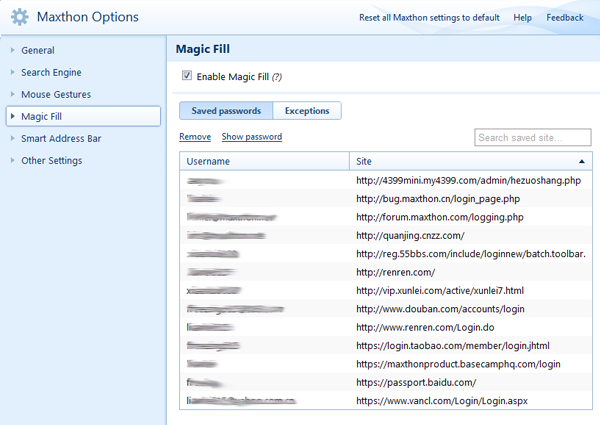The image size is (600, 425).
Task: Expand the Search Engine section arrow
Action: pos(11,72)
